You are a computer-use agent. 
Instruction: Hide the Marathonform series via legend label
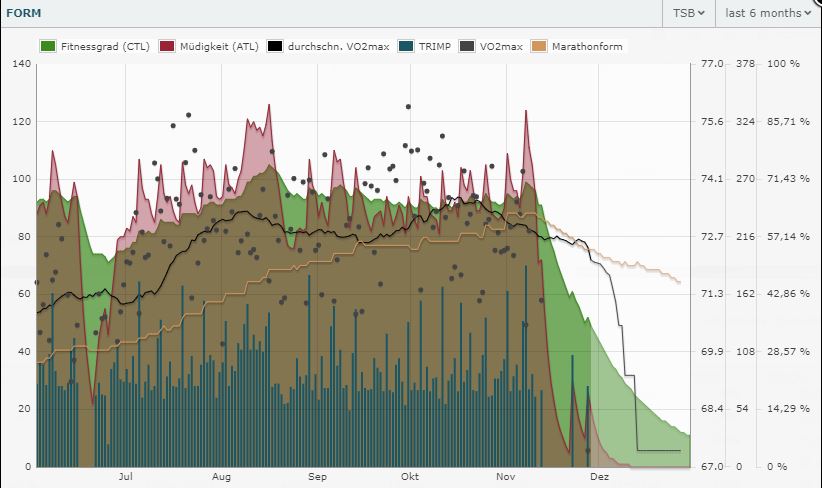[587, 46]
